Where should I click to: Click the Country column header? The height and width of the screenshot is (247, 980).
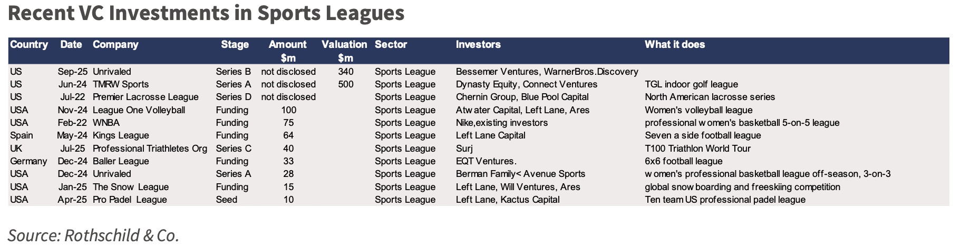(x=29, y=45)
